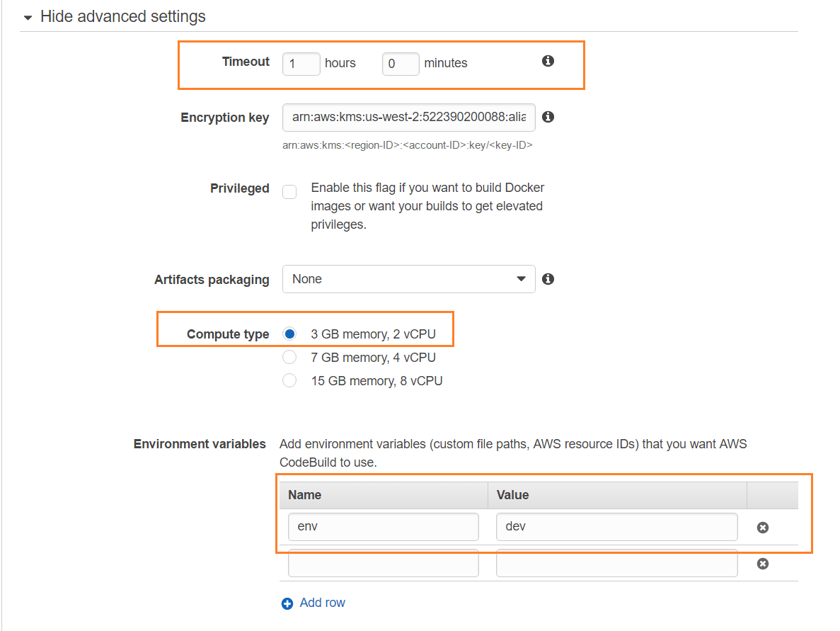
Task: Remove the empty environment variable row
Action: [x=763, y=564]
